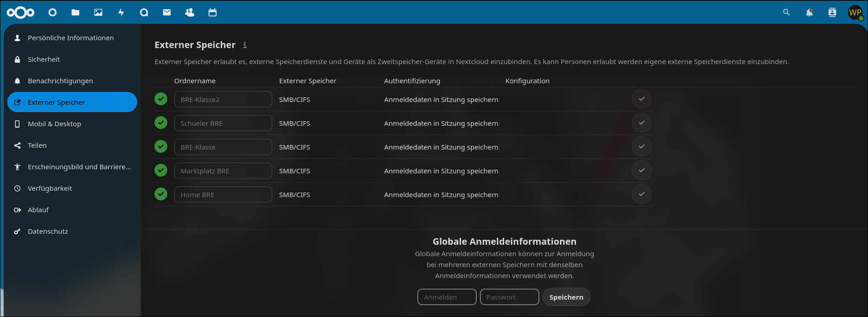Open the Mail envelope icon
Viewport: 868px width, 317px height.
click(167, 12)
